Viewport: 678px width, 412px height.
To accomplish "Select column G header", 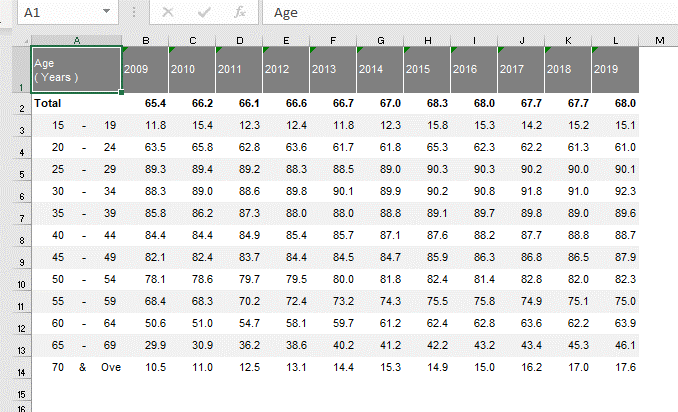I will click(x=380, y=39).
